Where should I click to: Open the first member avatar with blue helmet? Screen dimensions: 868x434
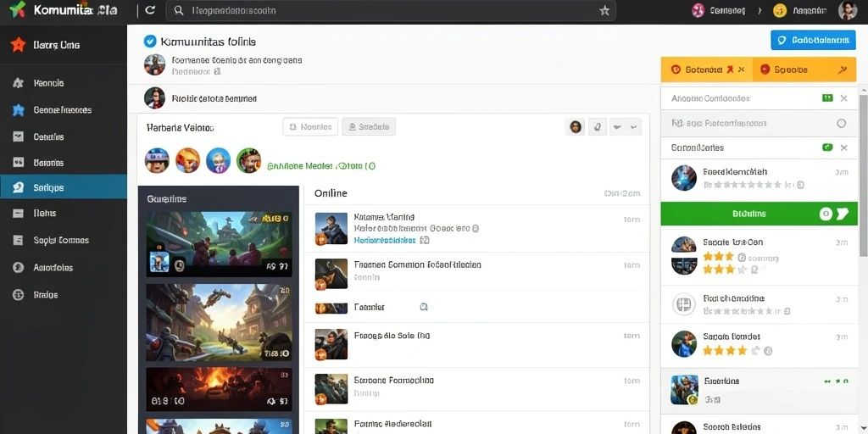point(157,160)
